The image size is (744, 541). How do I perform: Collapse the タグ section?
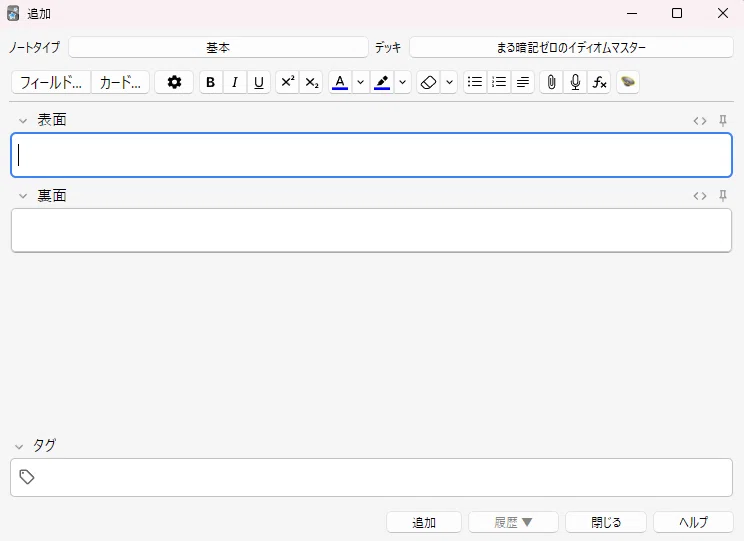pyautogui.click(x=19, y=447)
